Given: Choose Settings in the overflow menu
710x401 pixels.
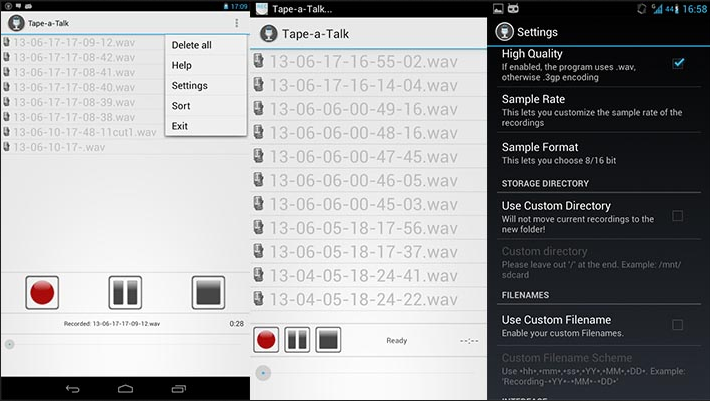Looking at the screenshot, I should pos(206,86).
